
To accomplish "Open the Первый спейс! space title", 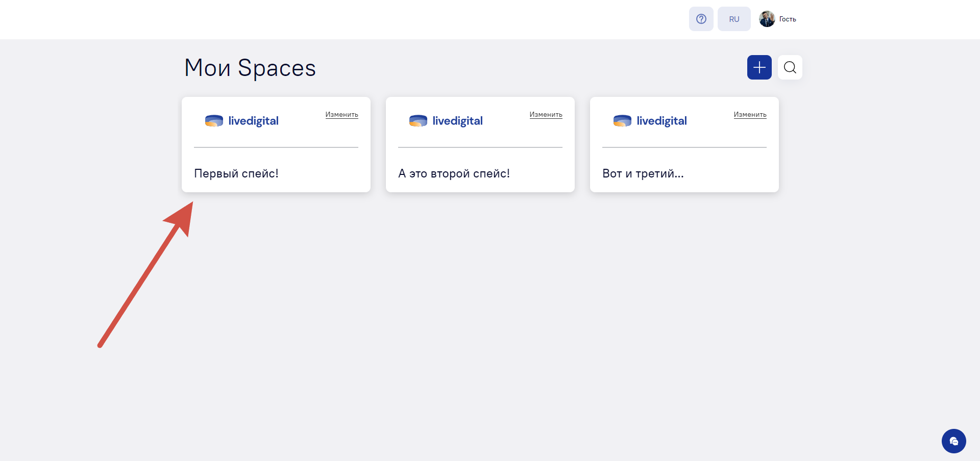I will [236, 173].
